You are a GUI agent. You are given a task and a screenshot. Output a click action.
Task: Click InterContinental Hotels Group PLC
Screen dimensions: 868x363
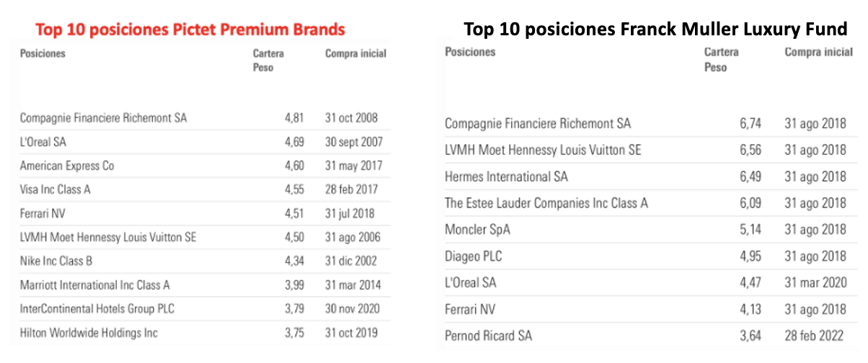tap(97, 309)
